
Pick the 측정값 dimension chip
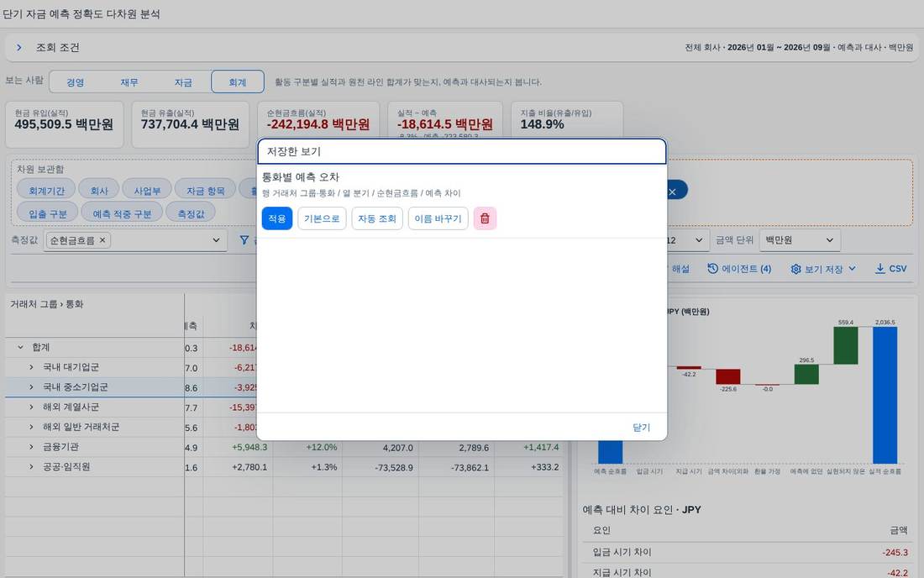coord(191,213)
